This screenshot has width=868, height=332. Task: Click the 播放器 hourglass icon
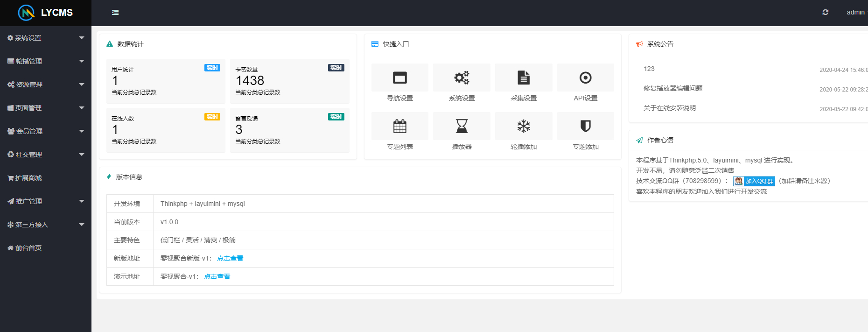pyautogui.click(x=462, y=126)
